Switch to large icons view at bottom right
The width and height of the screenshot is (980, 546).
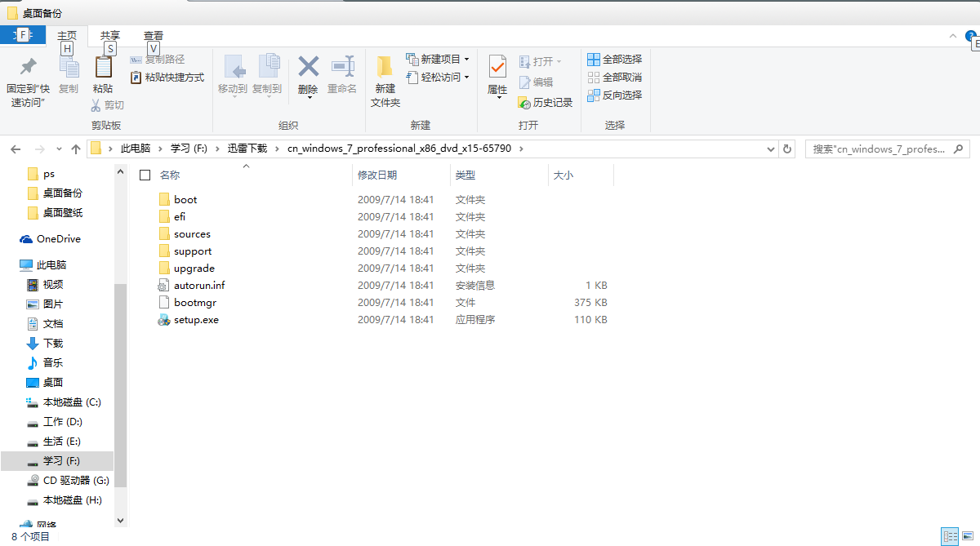969,536
